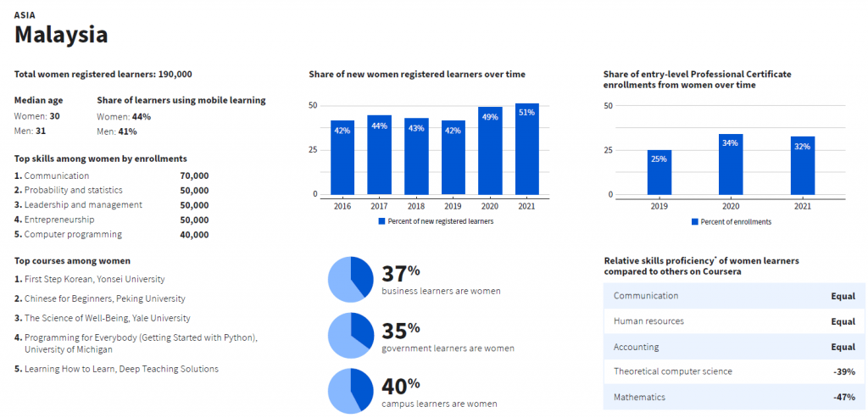Click the 2016 x-axis label

[x=342, y=207]
